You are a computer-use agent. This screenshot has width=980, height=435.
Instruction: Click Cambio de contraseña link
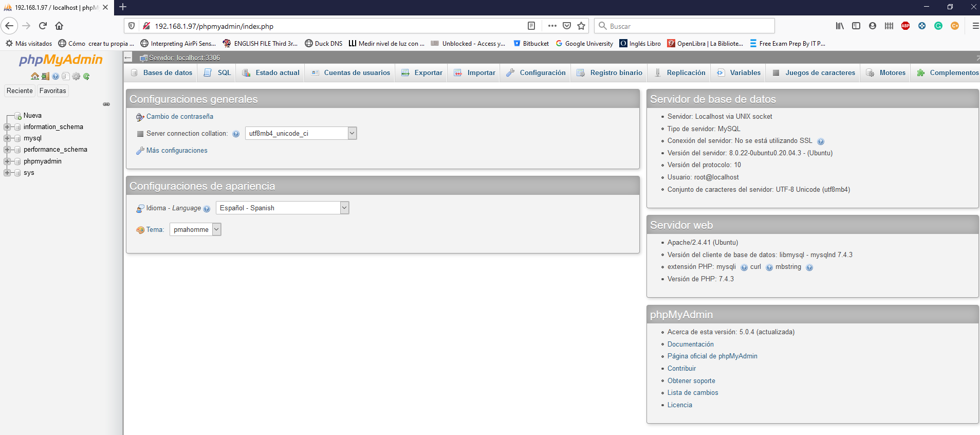coord(180,117)
